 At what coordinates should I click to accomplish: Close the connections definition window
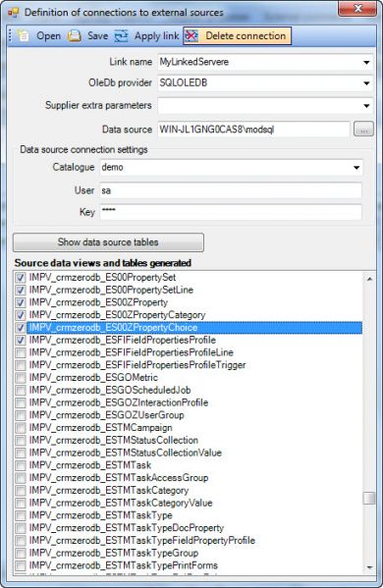tap(357, 8)
